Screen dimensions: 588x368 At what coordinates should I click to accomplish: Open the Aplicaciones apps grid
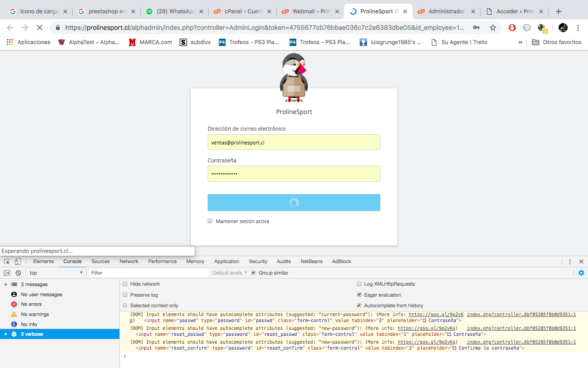[x=28, y=42]
